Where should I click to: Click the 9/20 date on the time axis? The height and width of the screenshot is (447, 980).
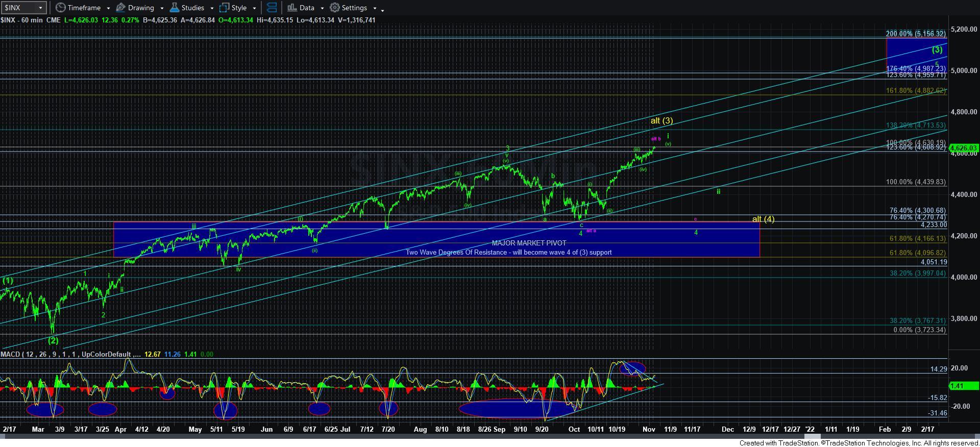(x=542, y=429)
